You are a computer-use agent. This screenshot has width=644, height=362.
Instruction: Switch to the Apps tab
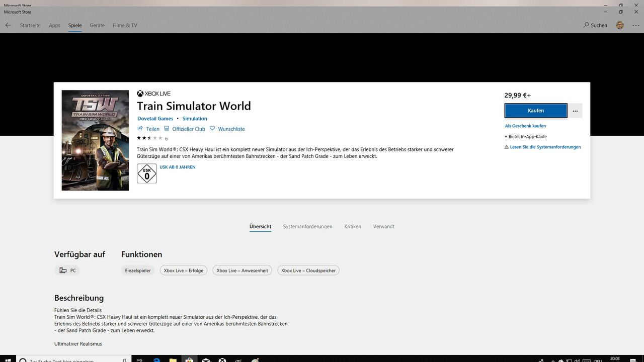54,25
